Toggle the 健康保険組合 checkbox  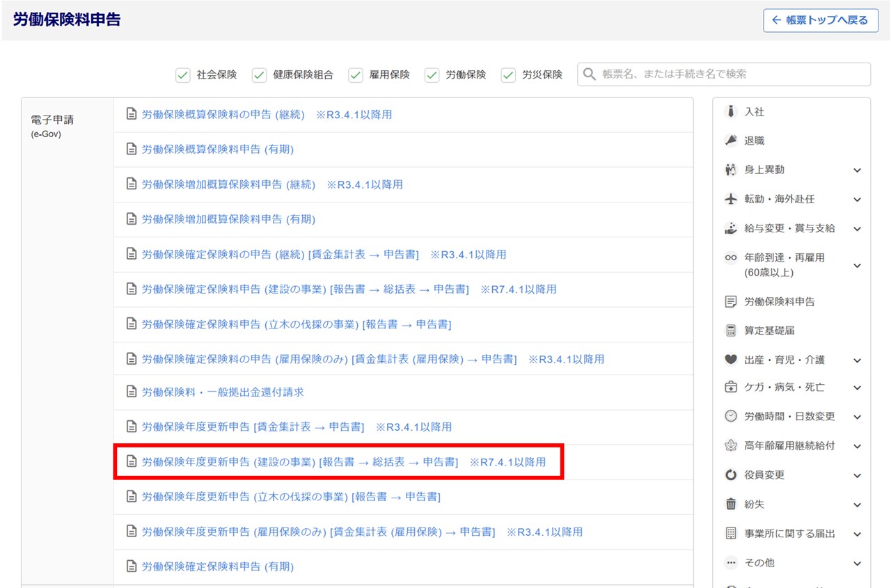click(259, 74)
